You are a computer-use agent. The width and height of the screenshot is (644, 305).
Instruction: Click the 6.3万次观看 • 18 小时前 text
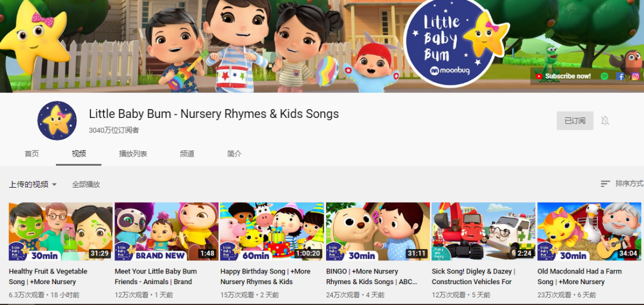(44, 295)
